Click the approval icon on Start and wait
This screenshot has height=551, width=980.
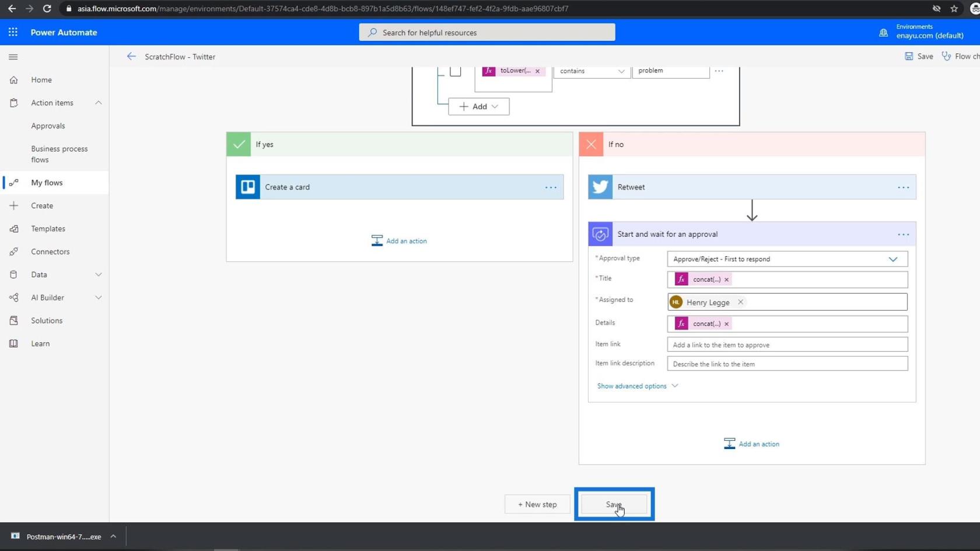pos(600,234)
